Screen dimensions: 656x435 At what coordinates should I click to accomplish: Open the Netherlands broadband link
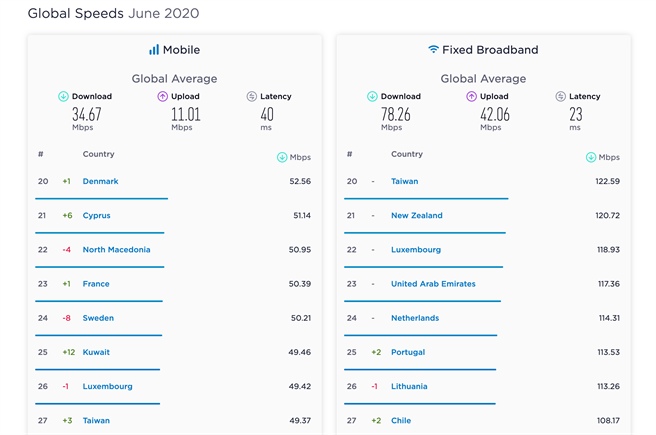click(x=415, y=318)
